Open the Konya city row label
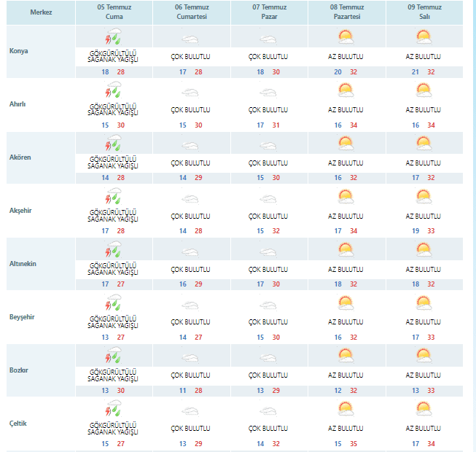 pyautogui.click(x=19, y=51)
